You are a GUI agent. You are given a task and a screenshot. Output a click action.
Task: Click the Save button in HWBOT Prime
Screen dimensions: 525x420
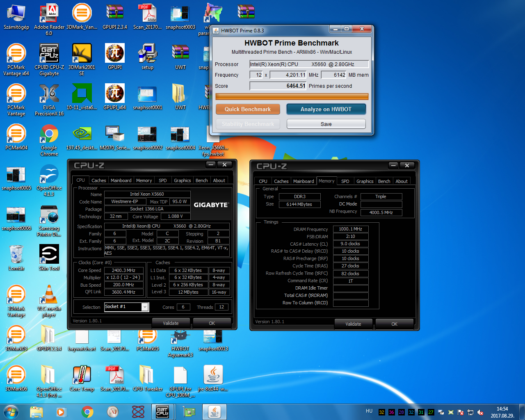326,124
